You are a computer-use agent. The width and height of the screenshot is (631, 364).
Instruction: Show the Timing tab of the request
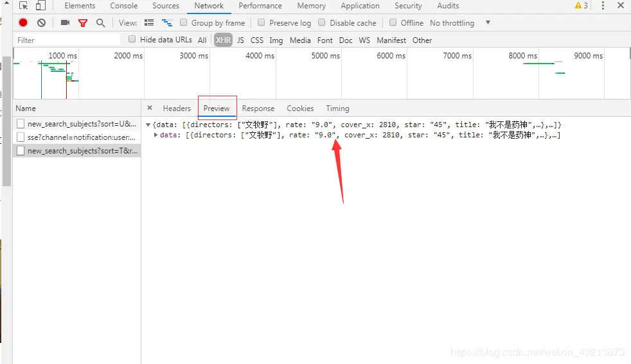click(x=337, y=108)
